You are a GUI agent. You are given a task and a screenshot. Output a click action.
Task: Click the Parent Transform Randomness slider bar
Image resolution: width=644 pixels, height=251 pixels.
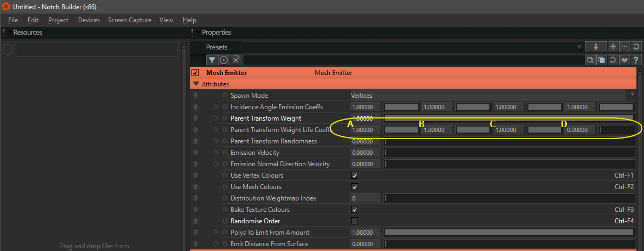509,141
